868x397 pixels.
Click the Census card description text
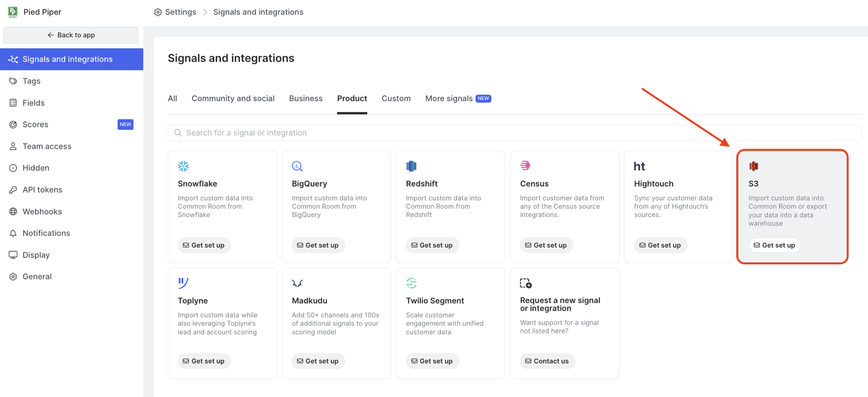562,207
